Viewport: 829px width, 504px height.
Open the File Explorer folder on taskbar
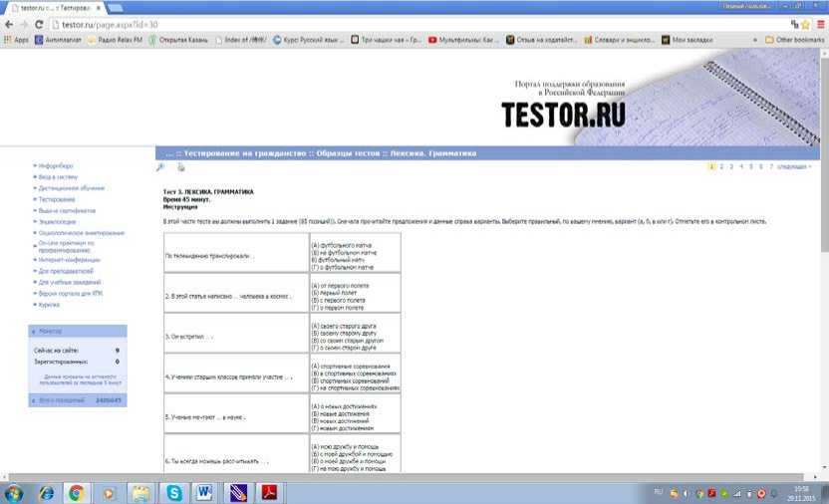(x=140, y=493)
